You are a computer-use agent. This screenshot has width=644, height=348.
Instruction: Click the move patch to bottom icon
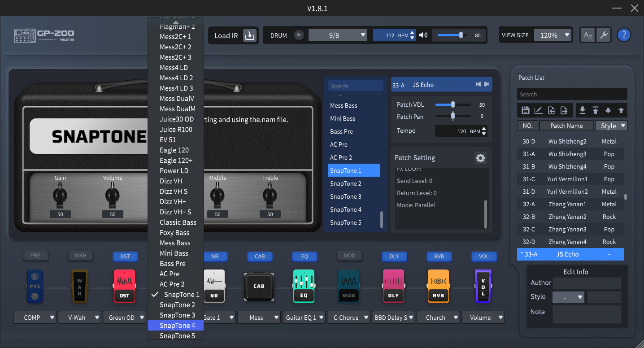tap(583, 110)
